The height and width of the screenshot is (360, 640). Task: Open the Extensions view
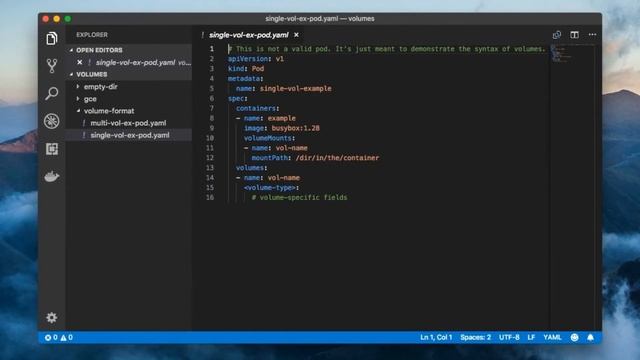(51, 149)
